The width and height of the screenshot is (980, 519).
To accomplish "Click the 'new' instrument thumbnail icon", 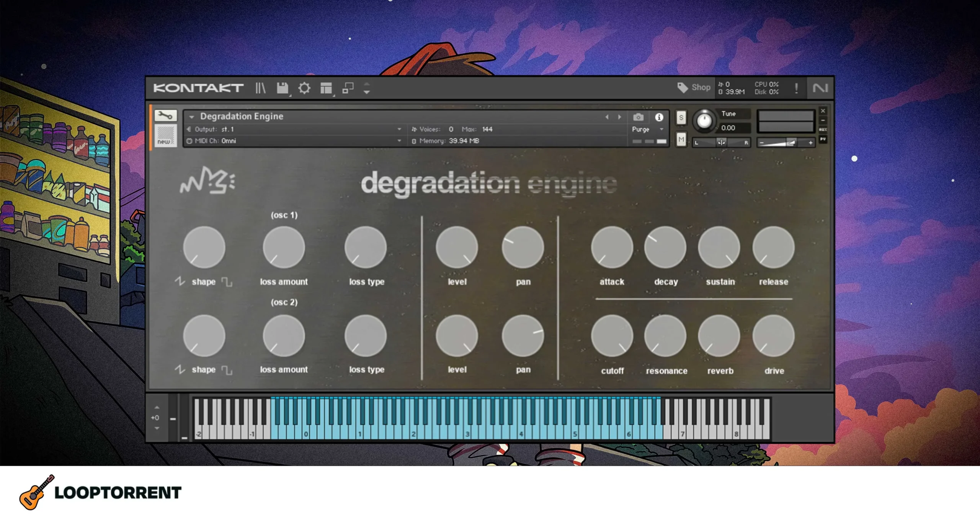I will click(165, 135).
